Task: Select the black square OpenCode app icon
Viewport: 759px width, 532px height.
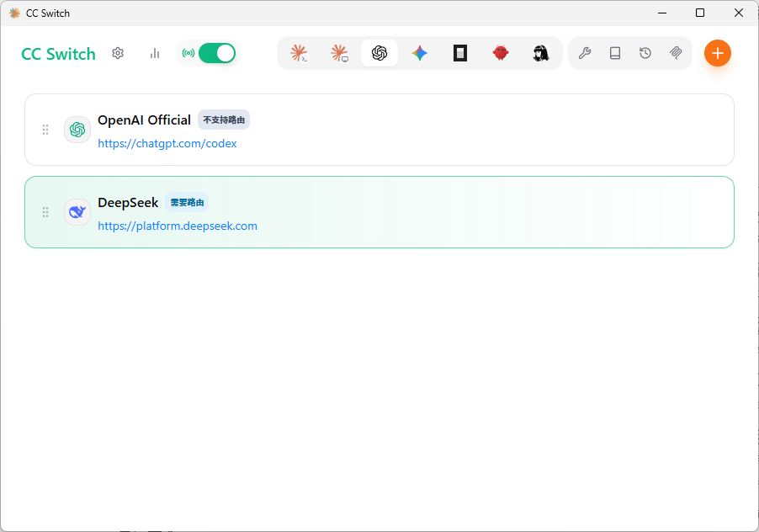Action: [460, 53]
